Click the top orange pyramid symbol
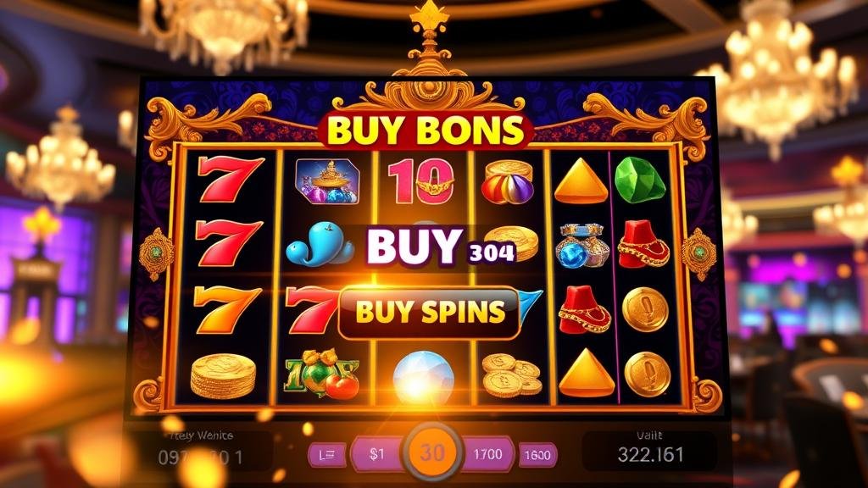 pyautogui.click(x=581, y=180)
